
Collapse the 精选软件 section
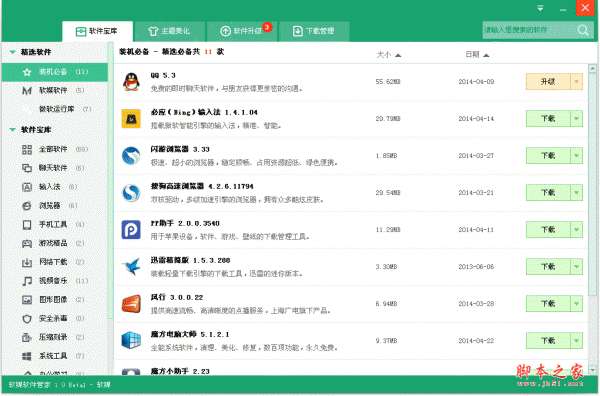[13, 52]
